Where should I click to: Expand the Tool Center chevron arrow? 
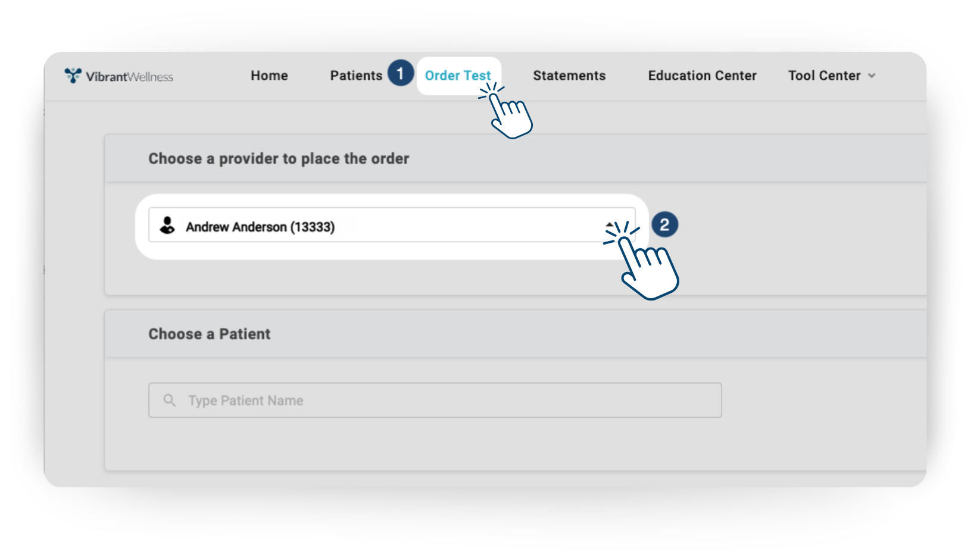pyautogui.click(x=872, y=76)
